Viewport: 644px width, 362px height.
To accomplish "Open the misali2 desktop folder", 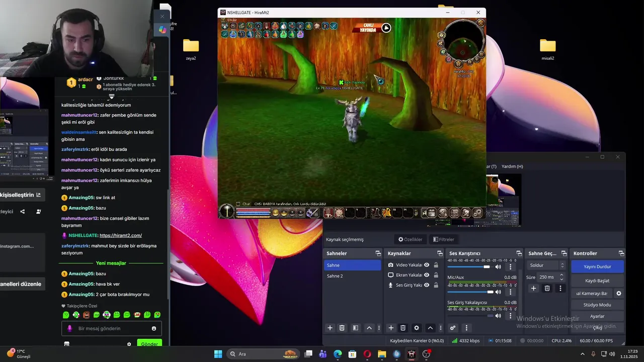I will pyautogui.click(x=547, y=49).
